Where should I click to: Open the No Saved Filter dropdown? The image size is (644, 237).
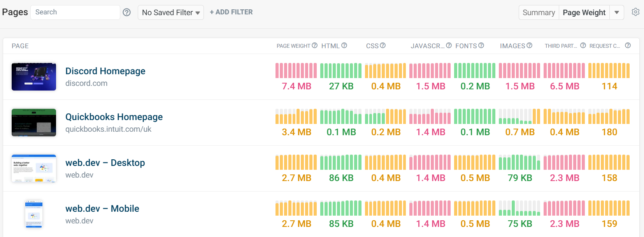click(171, 12)
